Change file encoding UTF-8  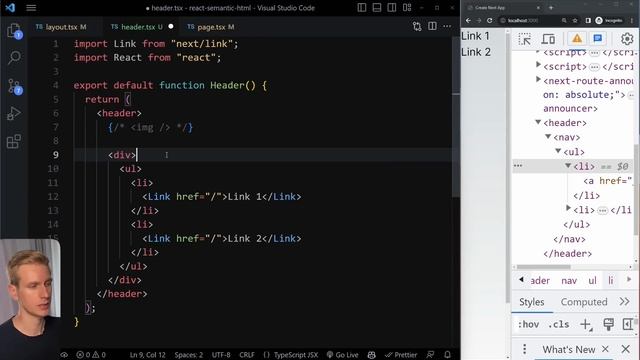221,355
